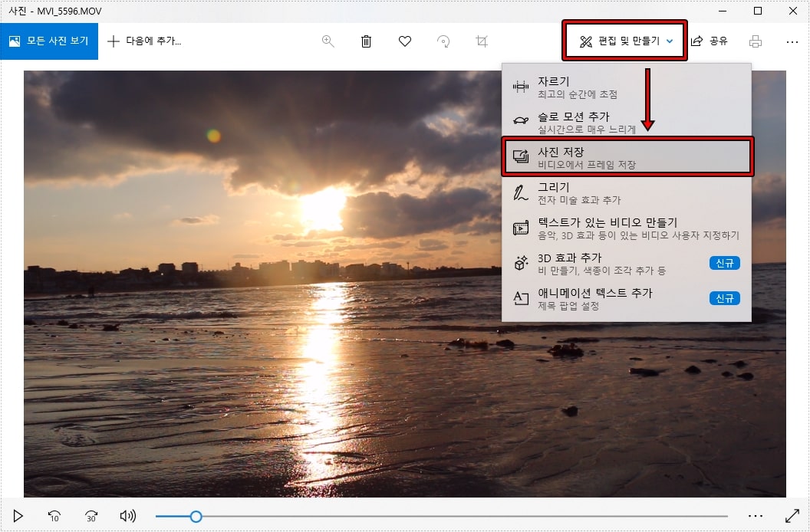Click the volume speaker icon
810x532 pixels.
[x=127, y=515]
